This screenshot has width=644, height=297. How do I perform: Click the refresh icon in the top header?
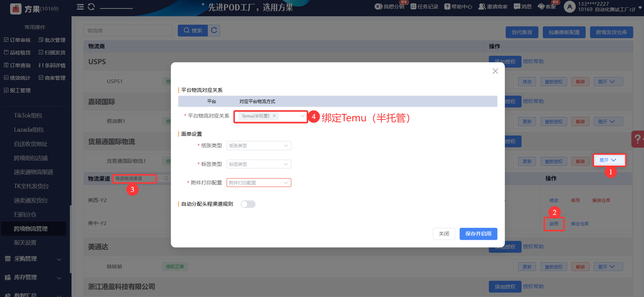pos(91,7)
